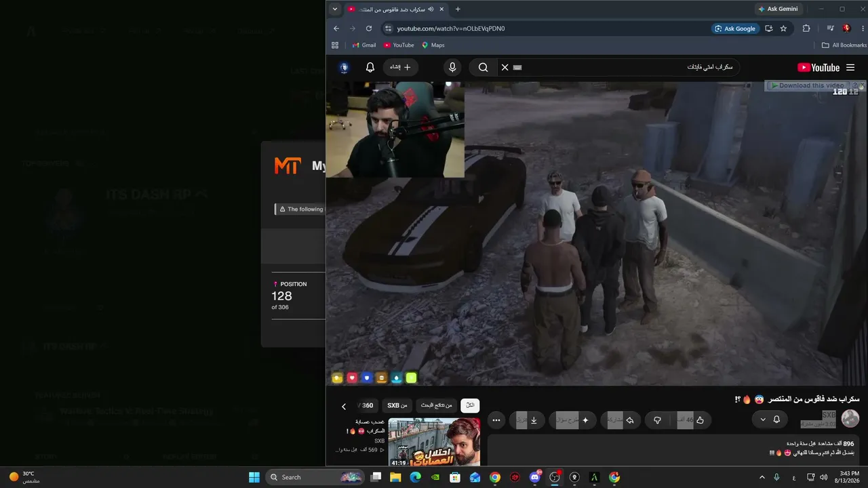Expand the subscription notification bell dropdown
868x488 pixels.
click(769, 420)
